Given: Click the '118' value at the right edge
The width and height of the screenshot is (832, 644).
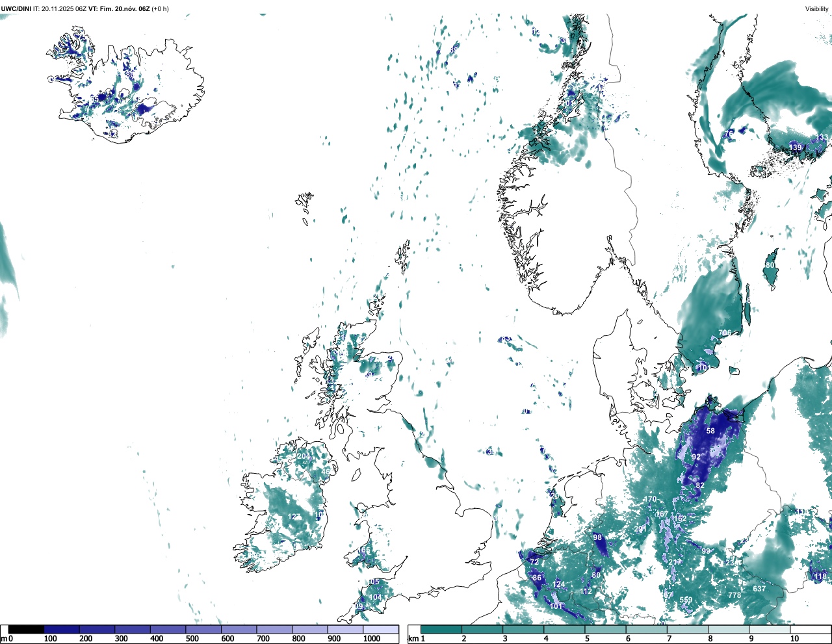Looking at the screenshot, I should (820, 576).
